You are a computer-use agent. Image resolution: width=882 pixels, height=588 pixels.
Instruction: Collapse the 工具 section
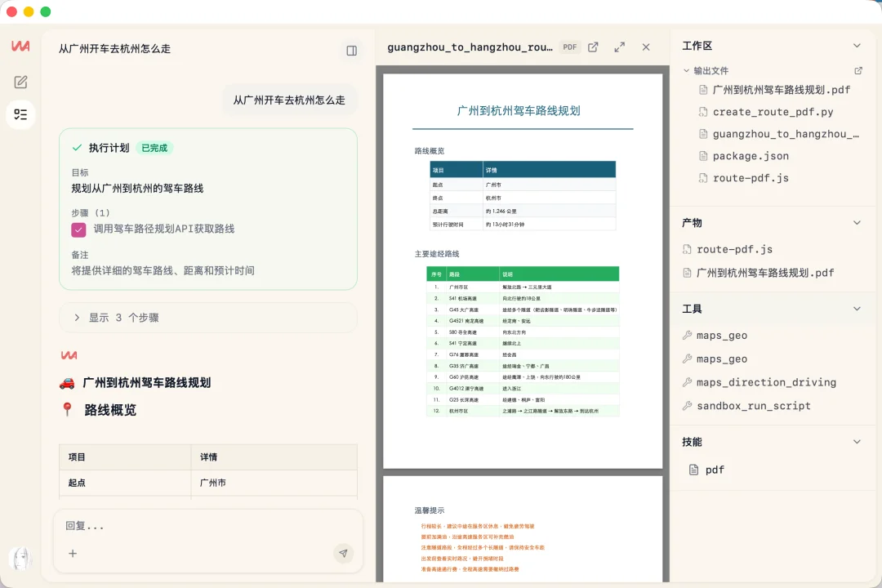pyautogui.click(x=857, y=308)
